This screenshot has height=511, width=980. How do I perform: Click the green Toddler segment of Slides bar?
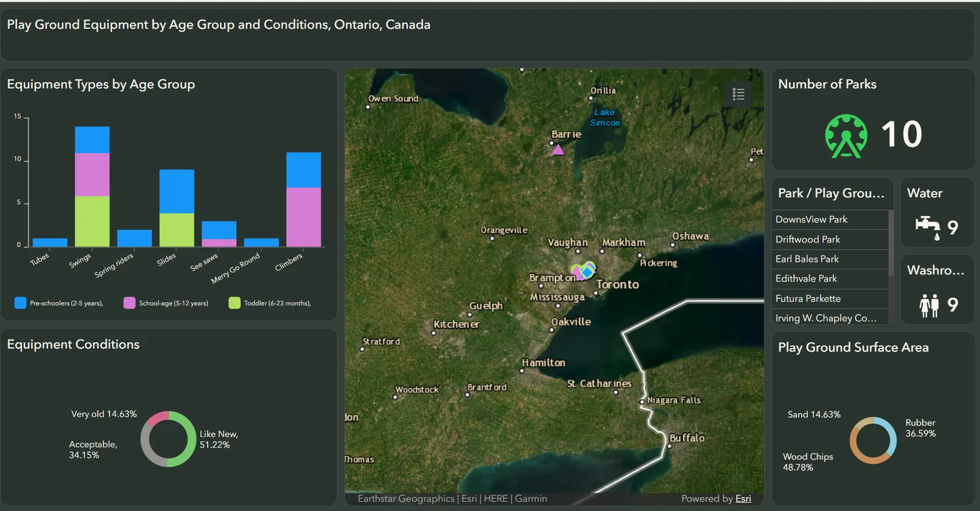point(177,230)
